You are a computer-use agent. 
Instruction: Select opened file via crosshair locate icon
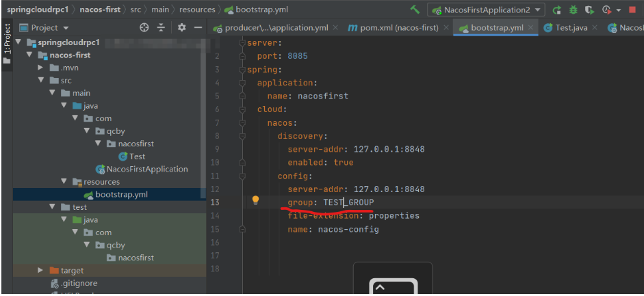[144, 27]
